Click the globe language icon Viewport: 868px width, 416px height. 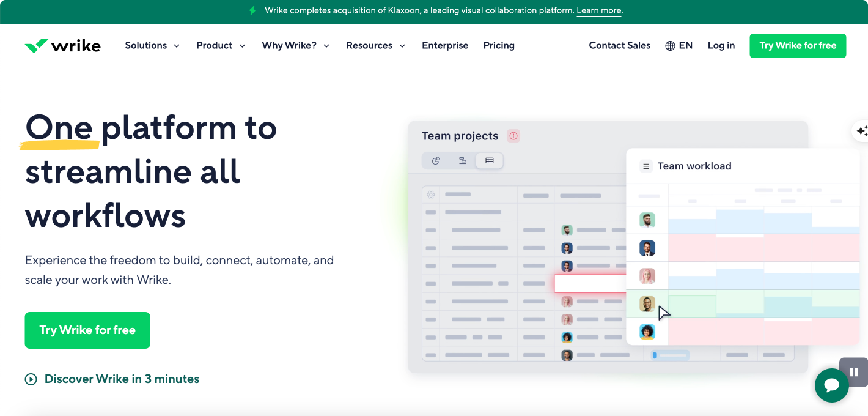pyautogui.click(x=670, y=46)
